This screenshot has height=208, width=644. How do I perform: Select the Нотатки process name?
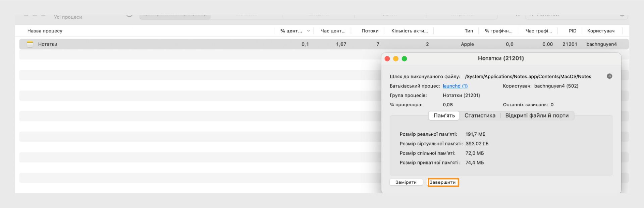48,44
